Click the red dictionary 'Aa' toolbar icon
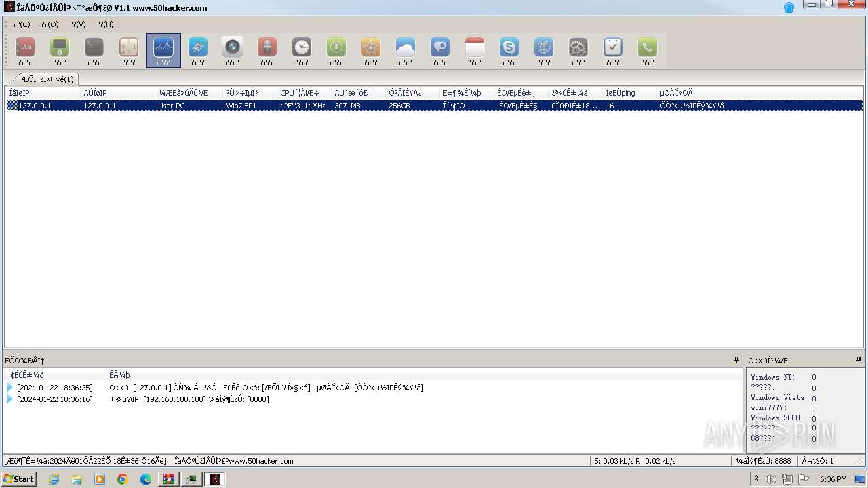 click(24, 50)
